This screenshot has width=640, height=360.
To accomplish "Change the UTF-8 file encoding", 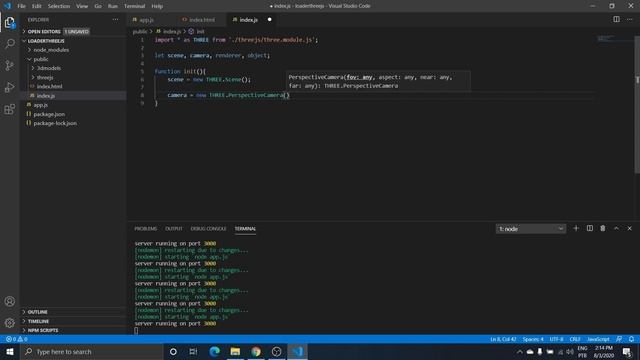I will 556,339.
